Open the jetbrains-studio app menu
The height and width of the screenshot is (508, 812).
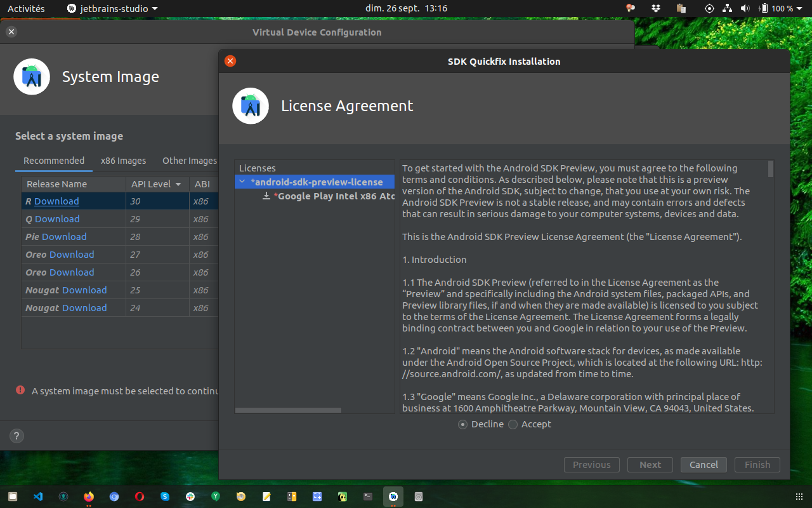[113, 8]
